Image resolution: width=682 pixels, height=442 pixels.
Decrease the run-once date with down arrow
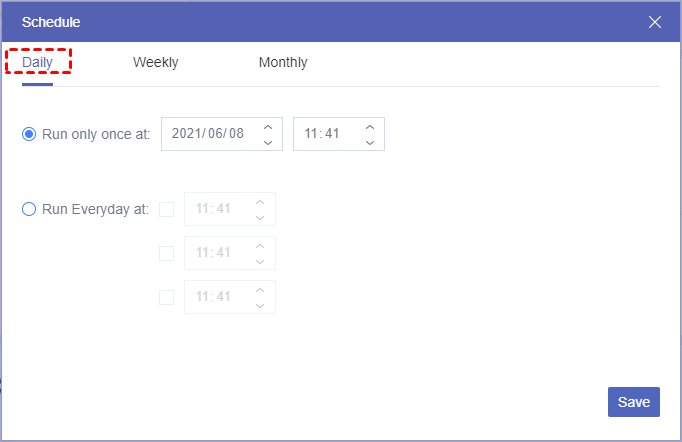click(267, 142)
